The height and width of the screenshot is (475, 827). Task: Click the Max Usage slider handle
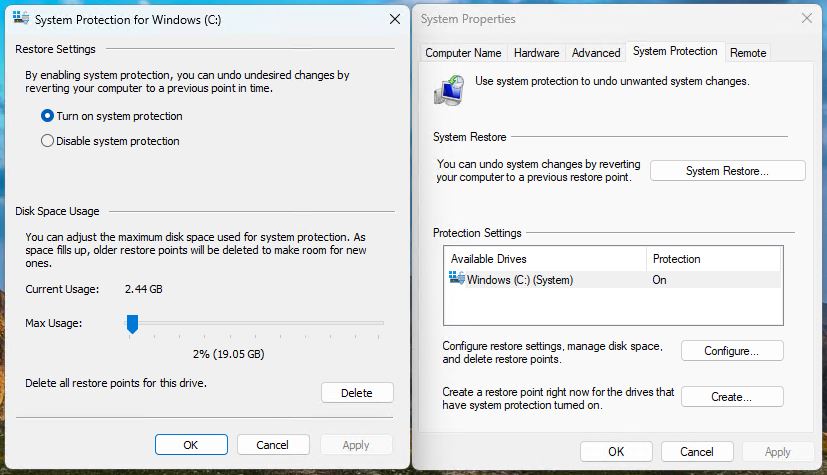coord(132,324)
